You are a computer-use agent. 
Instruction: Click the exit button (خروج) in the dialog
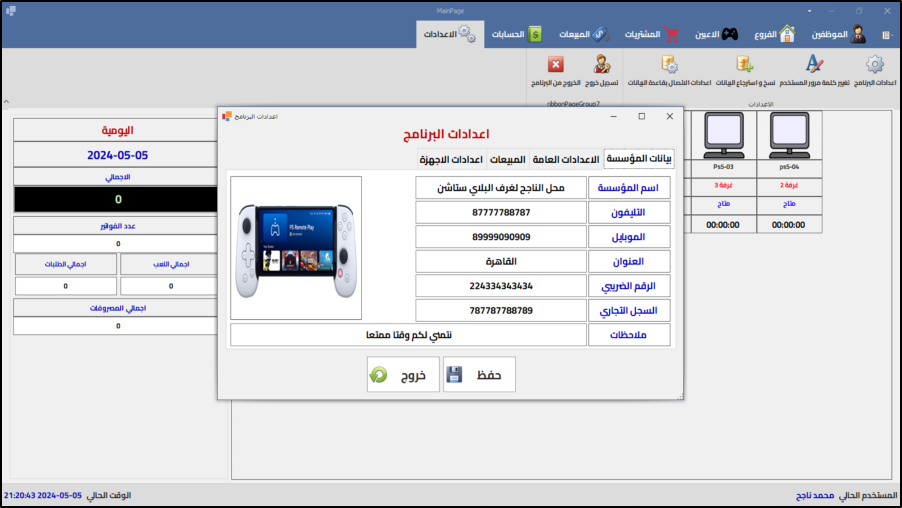403,375
